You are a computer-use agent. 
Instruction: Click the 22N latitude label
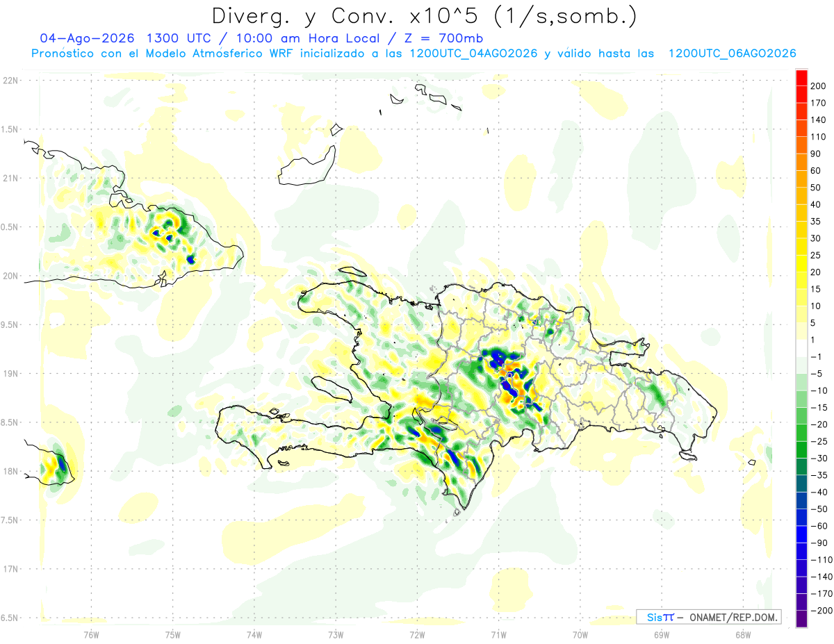tap(10, 81)
